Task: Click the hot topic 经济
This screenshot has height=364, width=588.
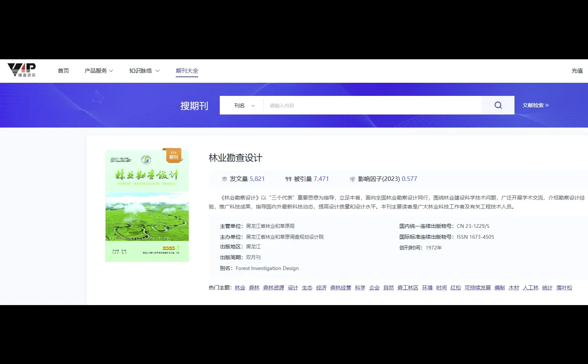Action: pos(321,288)
